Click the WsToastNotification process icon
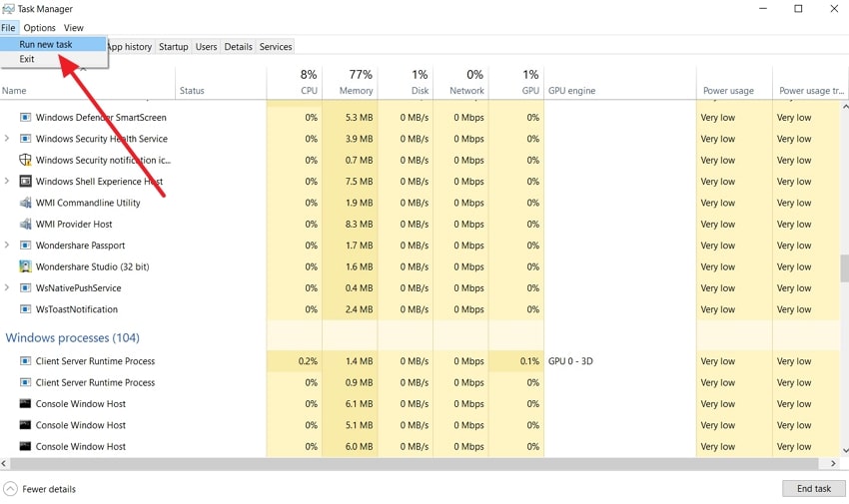This screenshot has height=504, width=849. 26,309
